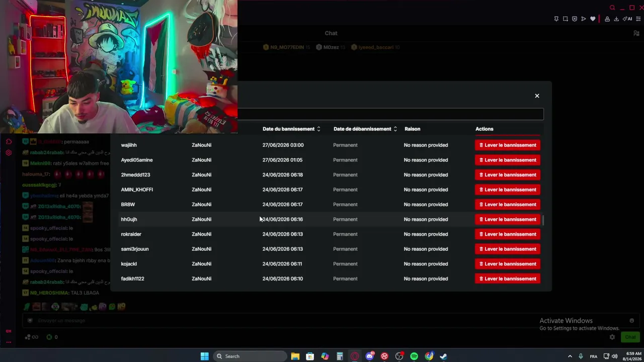Open the AI assistant icon
The height and width of the screenshot is (362, 644).
click(627, 19)
